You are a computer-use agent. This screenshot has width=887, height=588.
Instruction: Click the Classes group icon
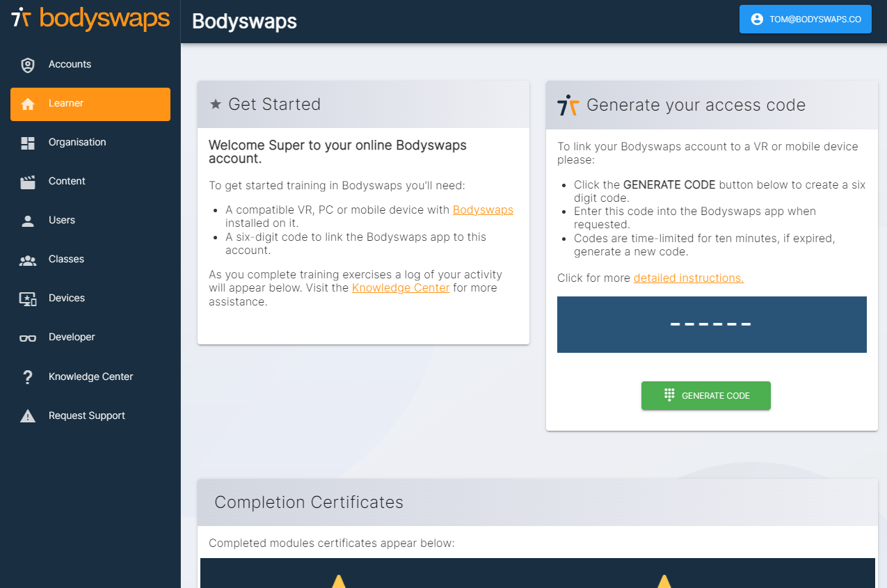(28, 260)
